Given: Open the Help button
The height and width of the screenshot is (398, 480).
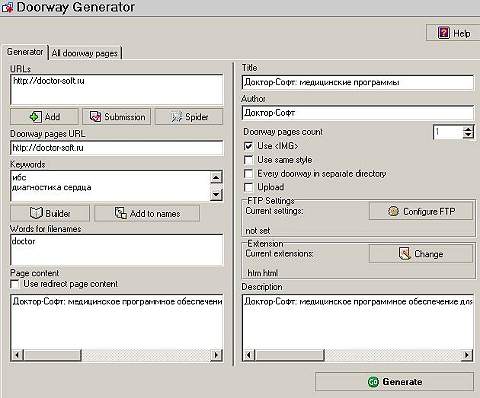Looking at the screenshot, I should pos(453,33).
